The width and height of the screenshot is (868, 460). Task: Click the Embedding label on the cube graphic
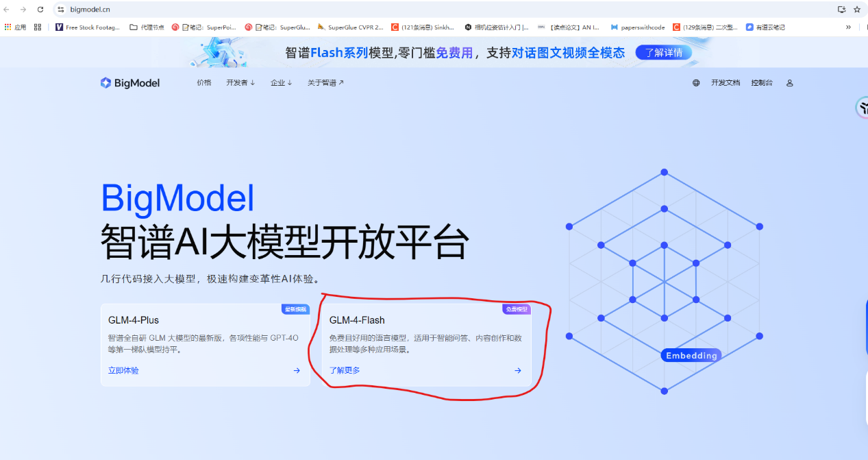click(x=691, y=356)
